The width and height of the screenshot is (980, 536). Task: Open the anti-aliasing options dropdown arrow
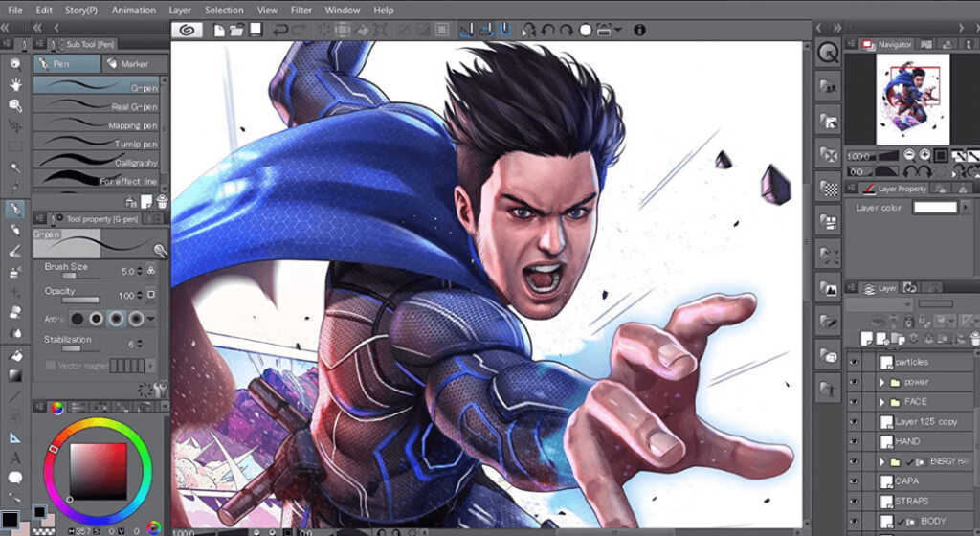(x=151, y=319)
